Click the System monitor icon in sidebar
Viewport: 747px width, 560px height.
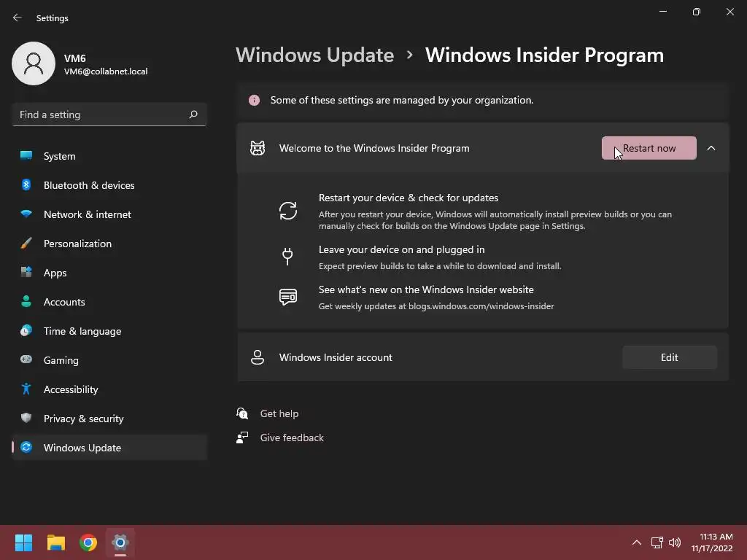tap(26, 155)
